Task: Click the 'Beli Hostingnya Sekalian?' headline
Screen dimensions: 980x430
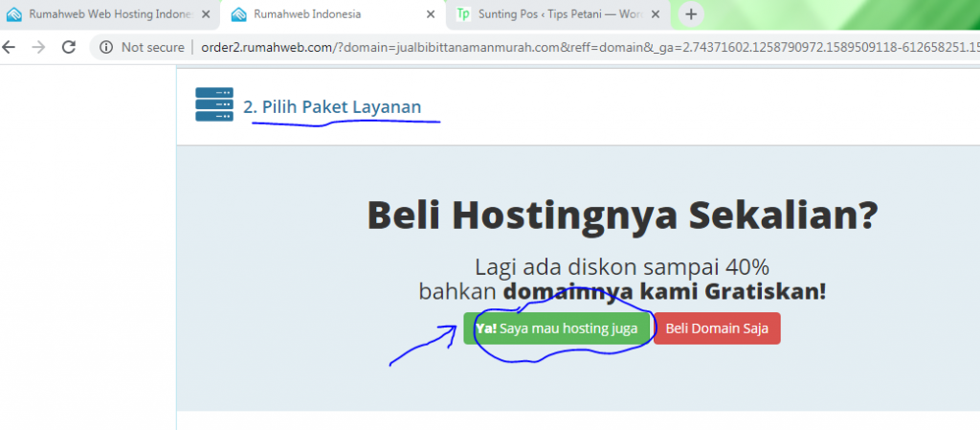Action: click(622, 215)
